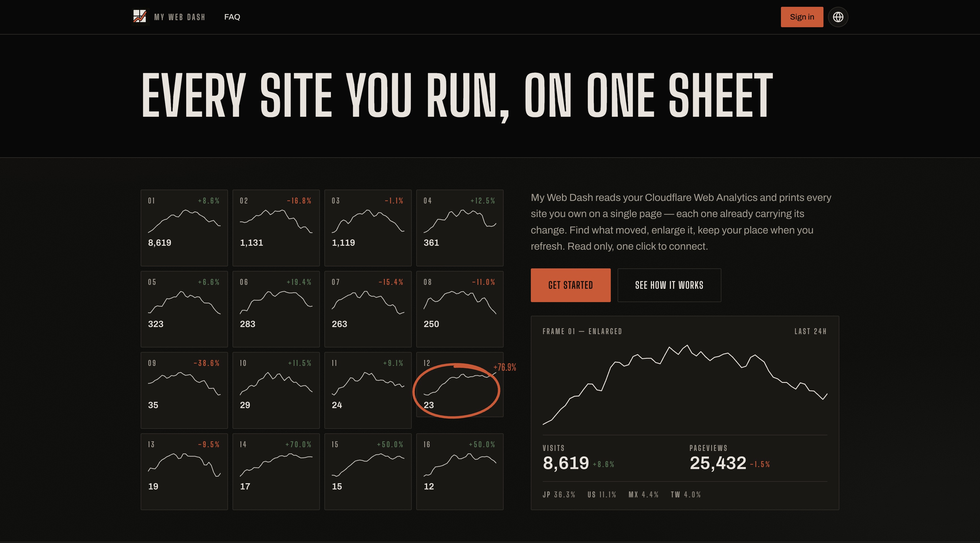Select site frame 14 showing +70.0%

coord(276,472)
